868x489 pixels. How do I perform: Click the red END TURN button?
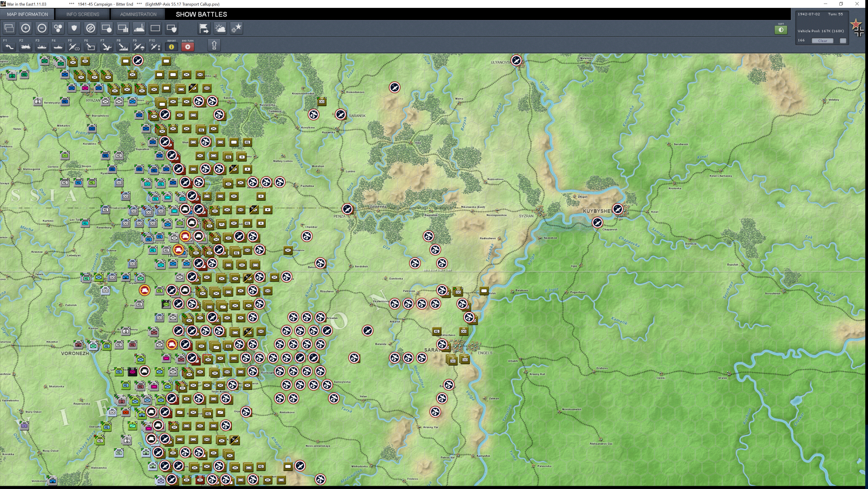pyautogui.click(x=188, y=47)
